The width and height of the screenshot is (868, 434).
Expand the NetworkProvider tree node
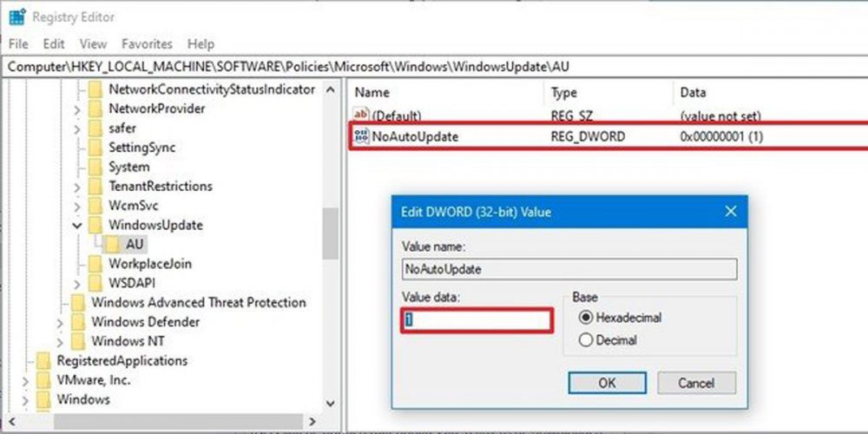[77, 109]
